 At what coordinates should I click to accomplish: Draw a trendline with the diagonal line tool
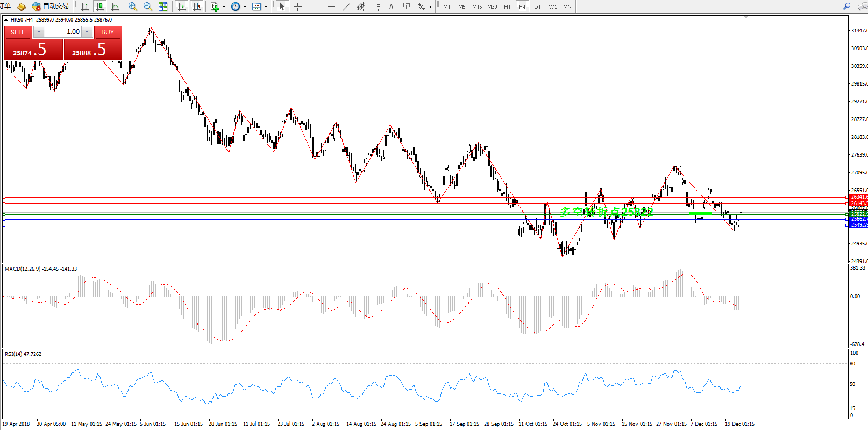(346, 6)
